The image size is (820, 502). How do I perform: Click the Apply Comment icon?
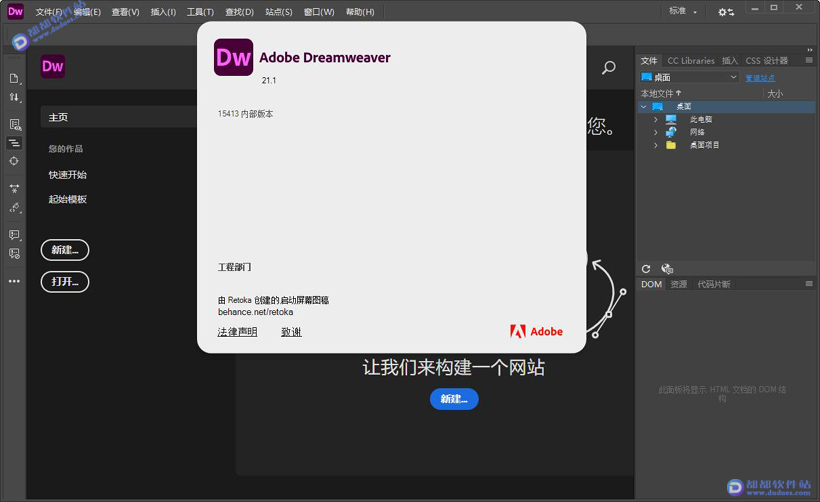[14, 235]
